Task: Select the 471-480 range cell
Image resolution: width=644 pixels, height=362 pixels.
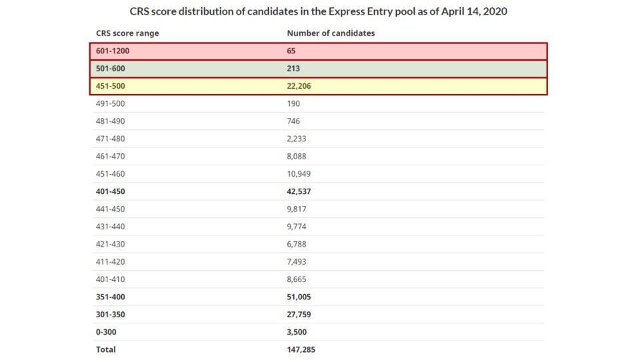Action: point(110,139)
